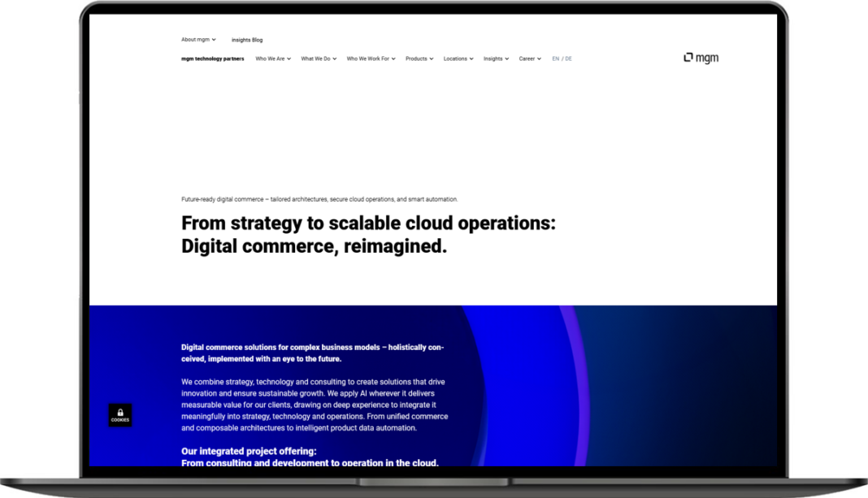This screenshot has width=868, height=498.
Task: Click the 'Future-ready digital commerce' tagline text
Action: pos(319,199)
